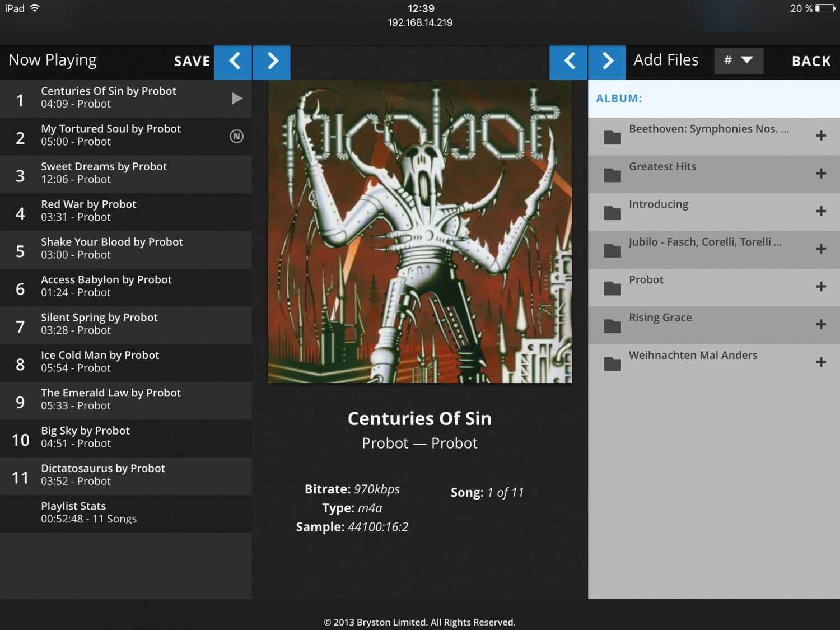Open Jubilo folder icon
This screenshot has height=630, width=840.
pyautogui.click(x=613, y=250)
